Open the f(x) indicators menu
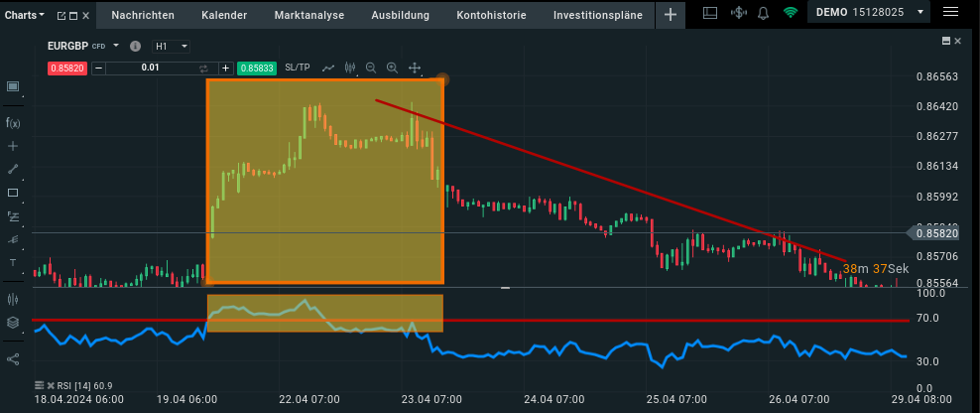This screenshot has width=980, height=413. pos(13,123)
